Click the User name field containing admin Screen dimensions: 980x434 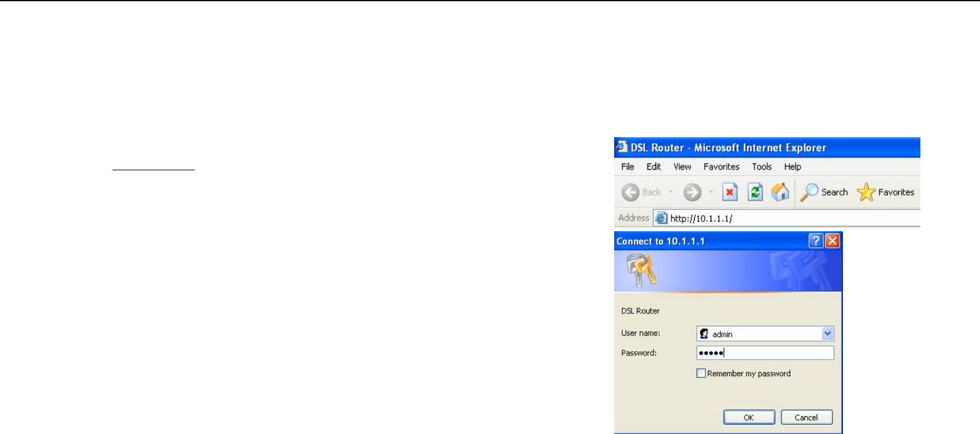[765, 334]
